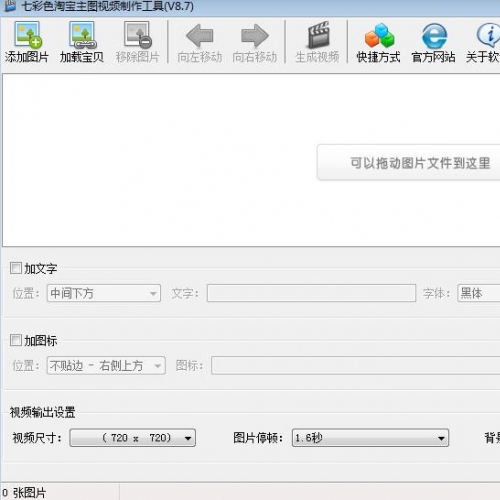The image size is (500, 500).
Task: Enable the 加文字 checkbox
Action: [x=16, y=268]
